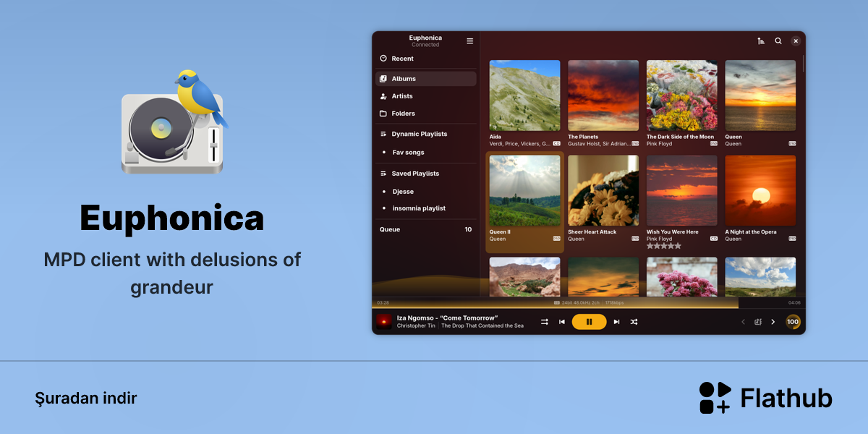
Task: Click the total duration 04:06
Action: [x=794, y=302]
